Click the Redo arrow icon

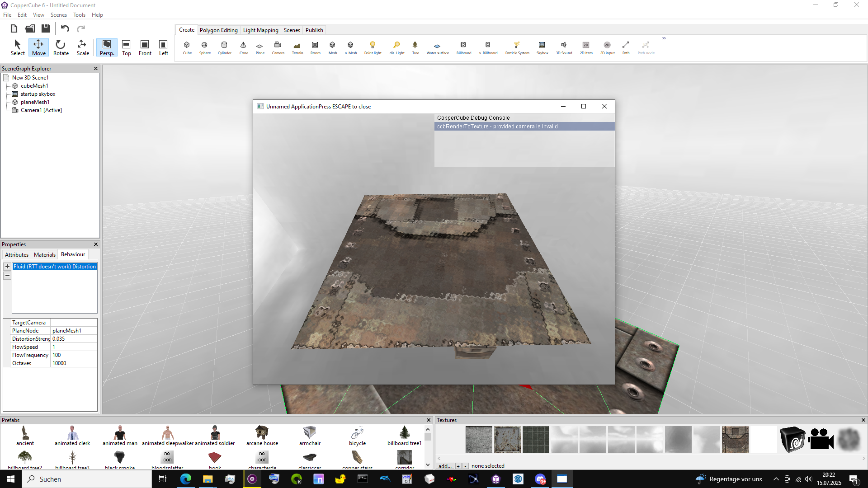pyautogui.click(x=81, y=28)
